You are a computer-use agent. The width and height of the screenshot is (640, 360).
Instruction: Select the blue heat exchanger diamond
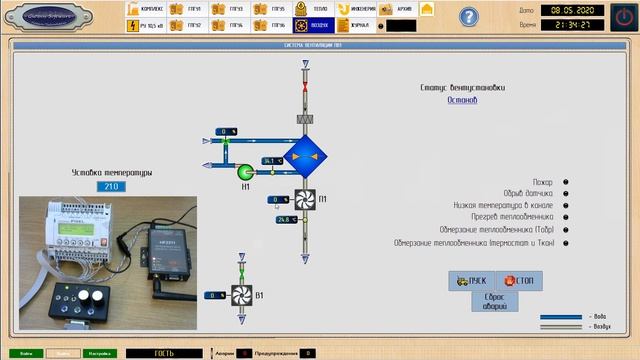coord(305,157)
